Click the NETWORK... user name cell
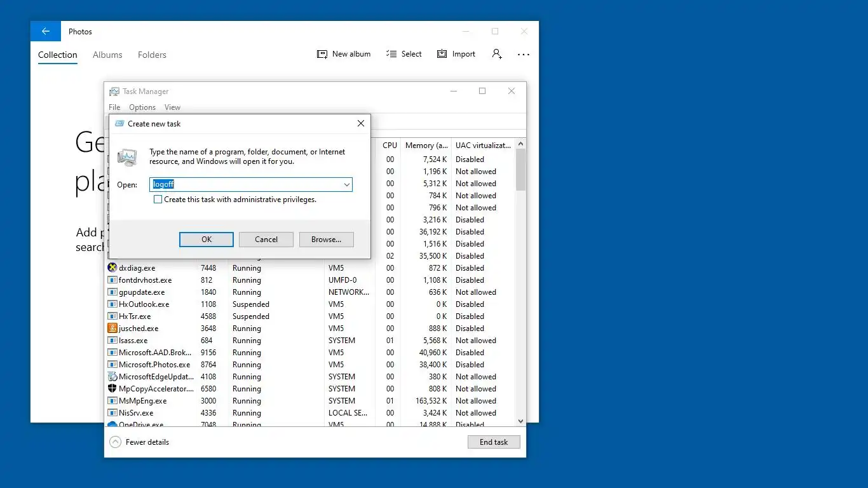 349,292
